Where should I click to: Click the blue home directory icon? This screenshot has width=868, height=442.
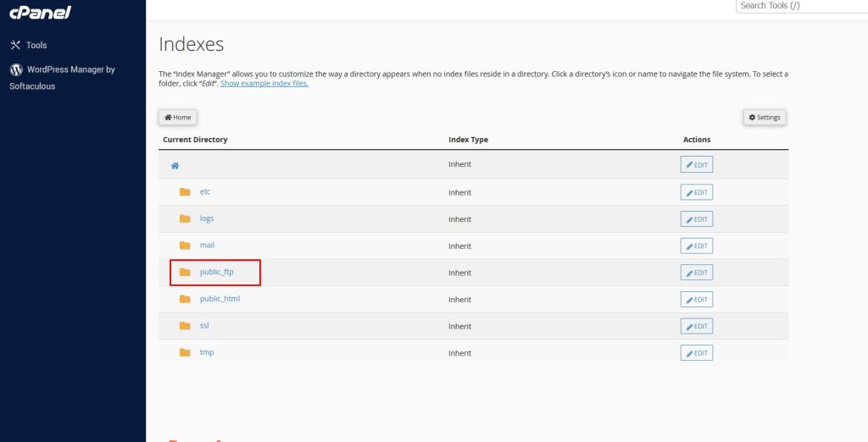click(175, 166)
